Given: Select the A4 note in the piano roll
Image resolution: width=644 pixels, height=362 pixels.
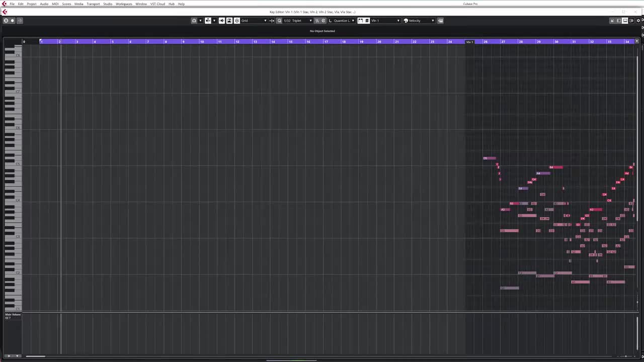Looking at the screenshot, I should pyautogui.click(x=543, y=173).
